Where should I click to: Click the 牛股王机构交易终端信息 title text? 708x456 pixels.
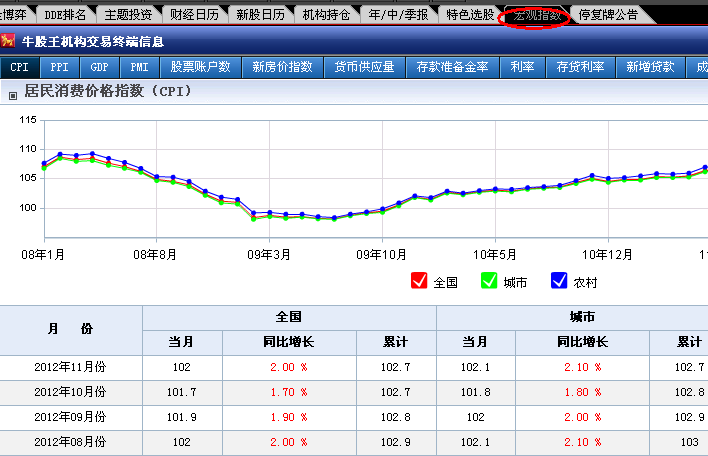(x=93, y=42)
